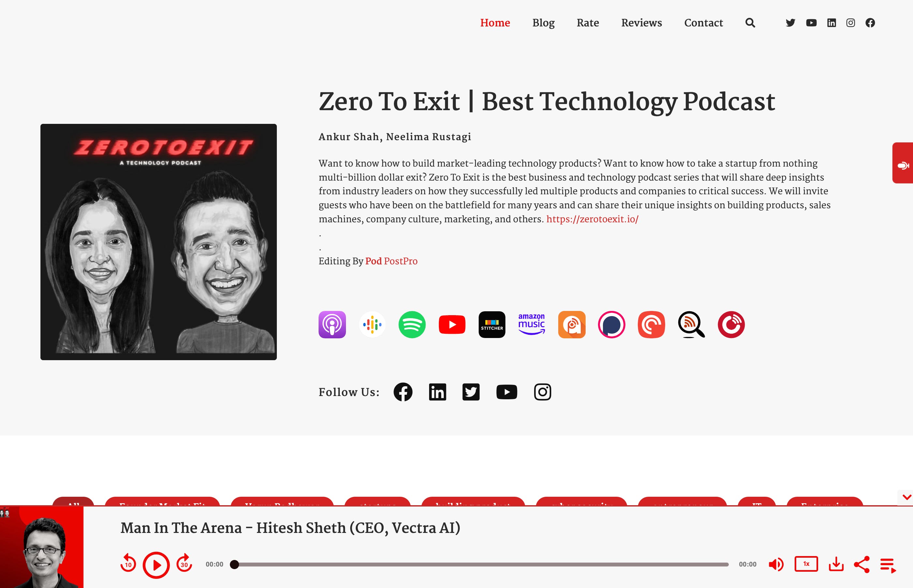Toggle 1x playback speed button

pyautogui.click(x=807, y=564)
